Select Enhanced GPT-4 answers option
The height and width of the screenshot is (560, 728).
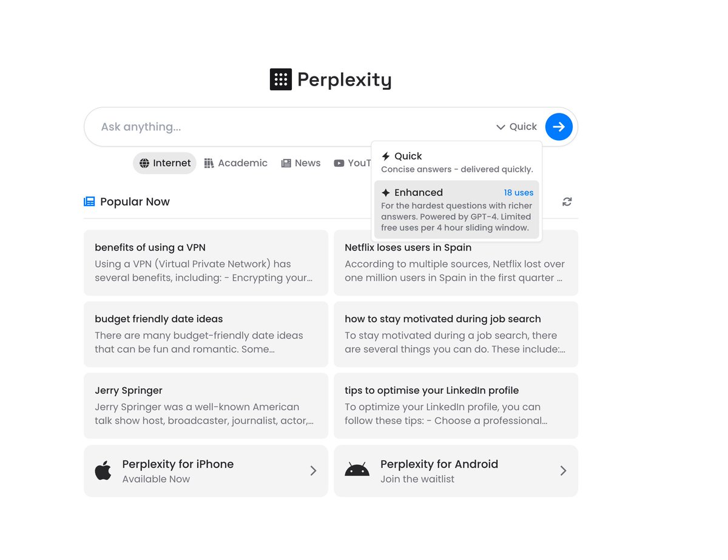coord(457,209)
